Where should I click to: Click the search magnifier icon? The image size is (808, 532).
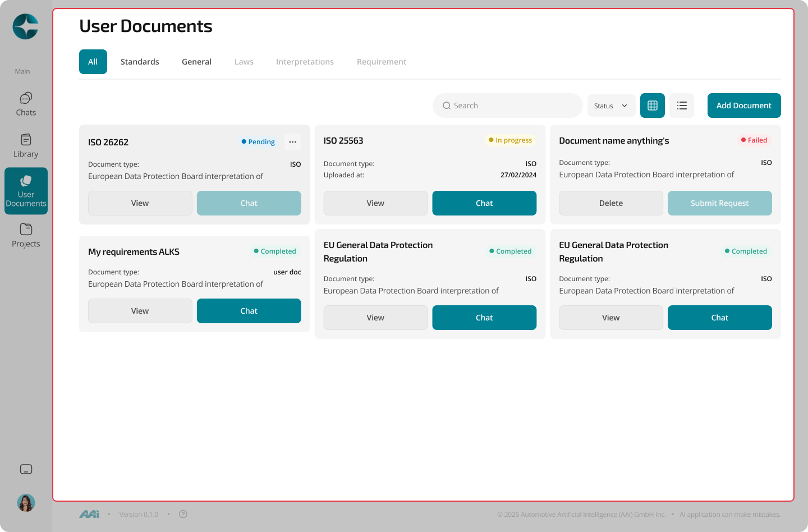[x=447, y=106]
